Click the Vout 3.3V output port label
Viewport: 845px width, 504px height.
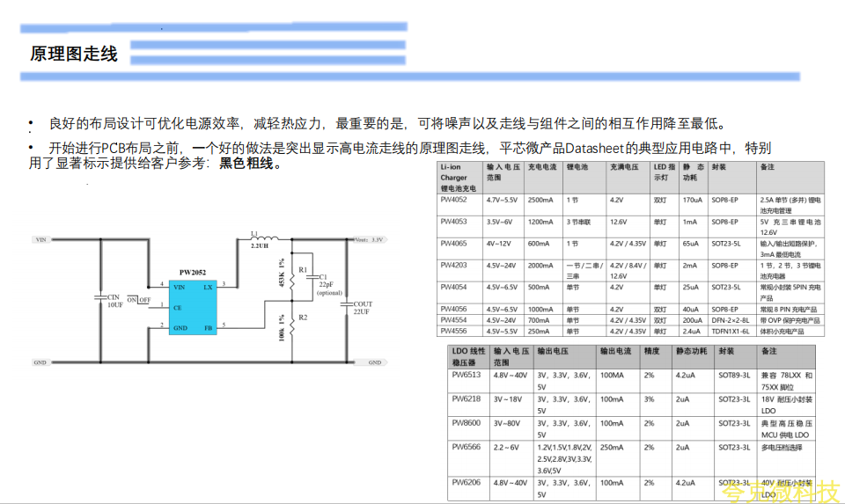click(367, 239)
